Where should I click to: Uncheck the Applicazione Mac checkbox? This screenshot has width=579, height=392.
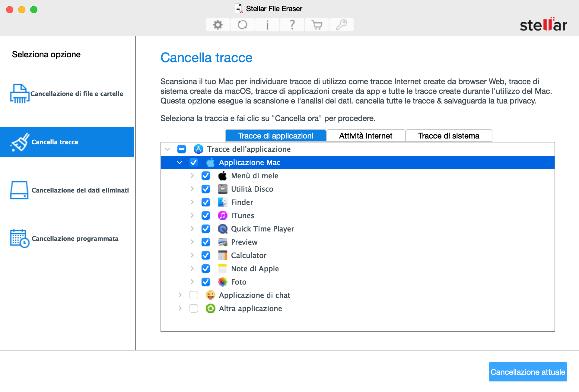[x=194, y=162]
